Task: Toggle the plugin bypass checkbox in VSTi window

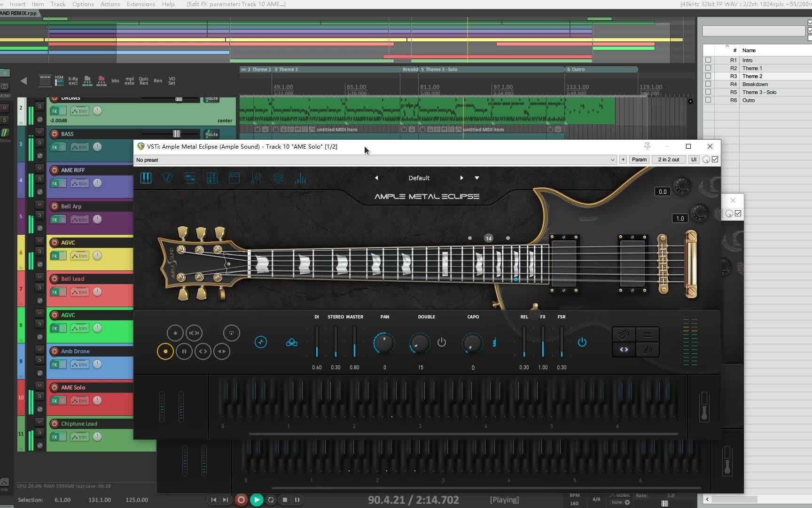Action: [715, 159]
